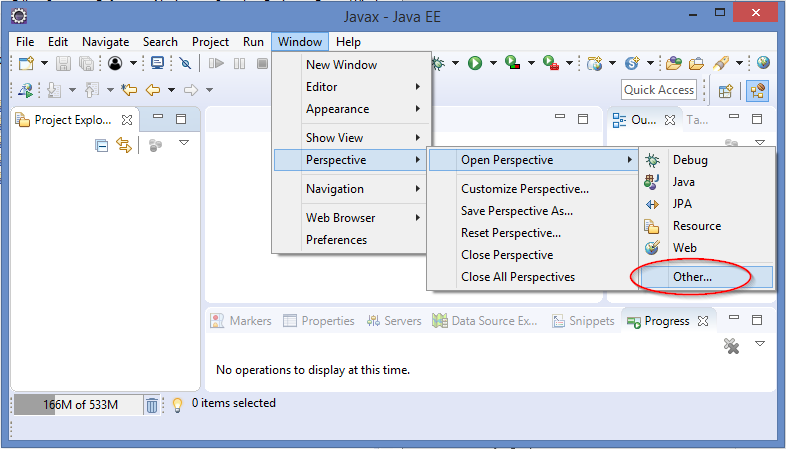This screenshot has width=786, height=449.
Task: Open Project Explorer View Menu triangle
Action: [x=183, y=144]
